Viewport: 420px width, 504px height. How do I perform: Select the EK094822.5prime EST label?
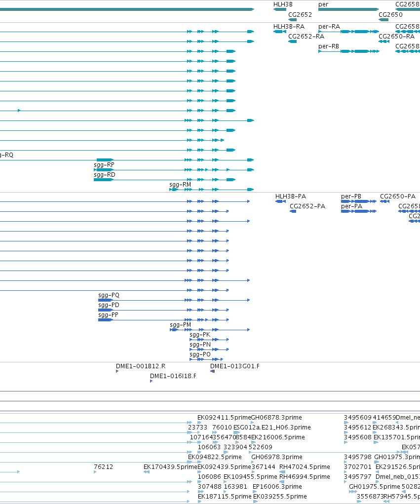pyautogui.click(x=215, y=457)
